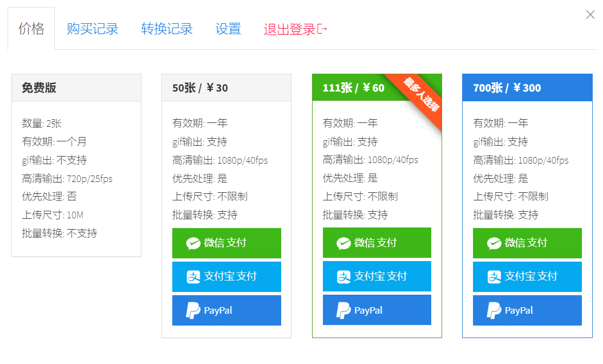Click the WeChat Pay icon on 111张 plan

[344, 243]
